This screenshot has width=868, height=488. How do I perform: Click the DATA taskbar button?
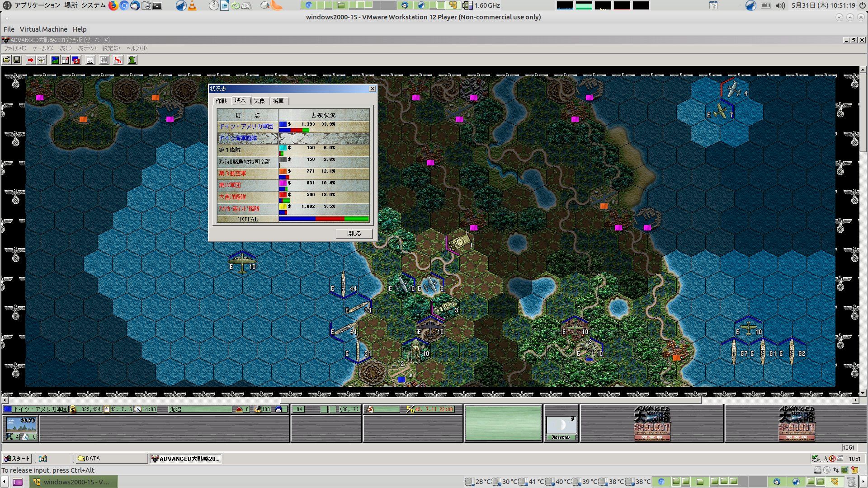[x=111, y=459]
